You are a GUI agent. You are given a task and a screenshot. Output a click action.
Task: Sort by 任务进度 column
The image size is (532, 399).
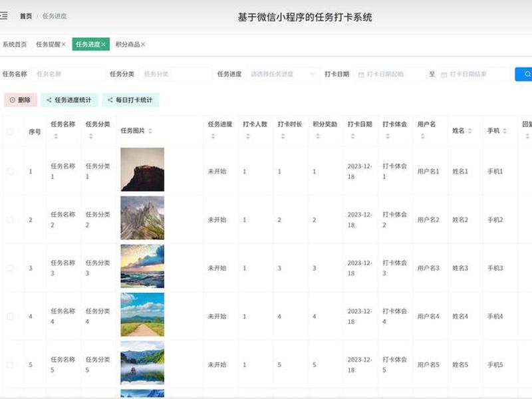213,136
